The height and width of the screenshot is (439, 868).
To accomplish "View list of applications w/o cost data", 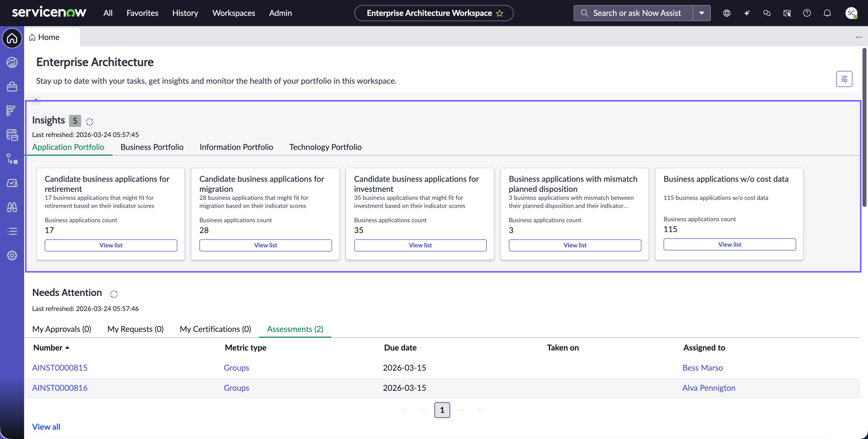I will pos(730,244).
